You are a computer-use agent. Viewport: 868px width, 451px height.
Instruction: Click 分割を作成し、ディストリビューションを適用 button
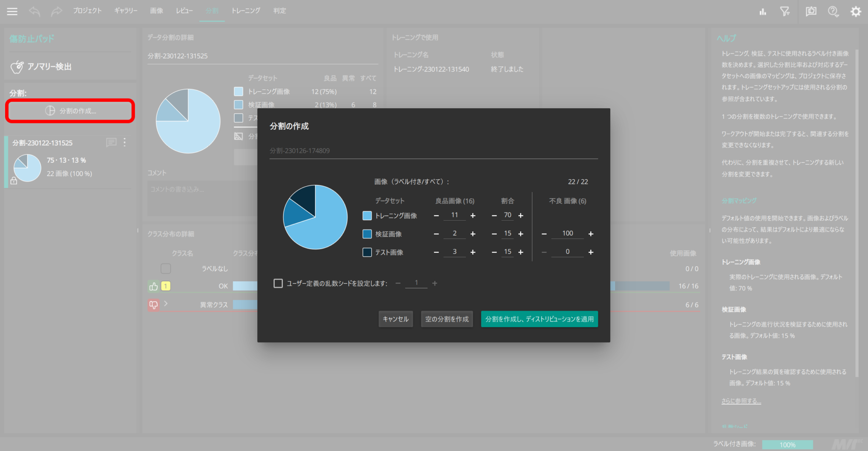(x=539, y=319)
